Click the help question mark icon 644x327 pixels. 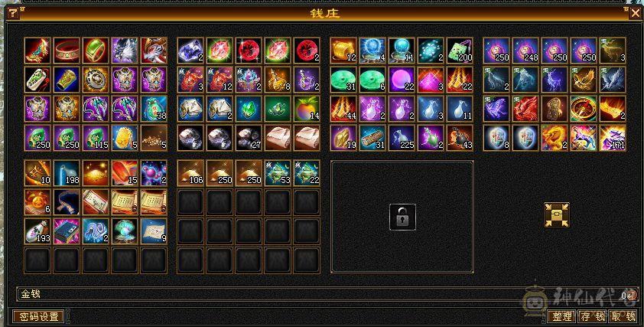[13, 13]
